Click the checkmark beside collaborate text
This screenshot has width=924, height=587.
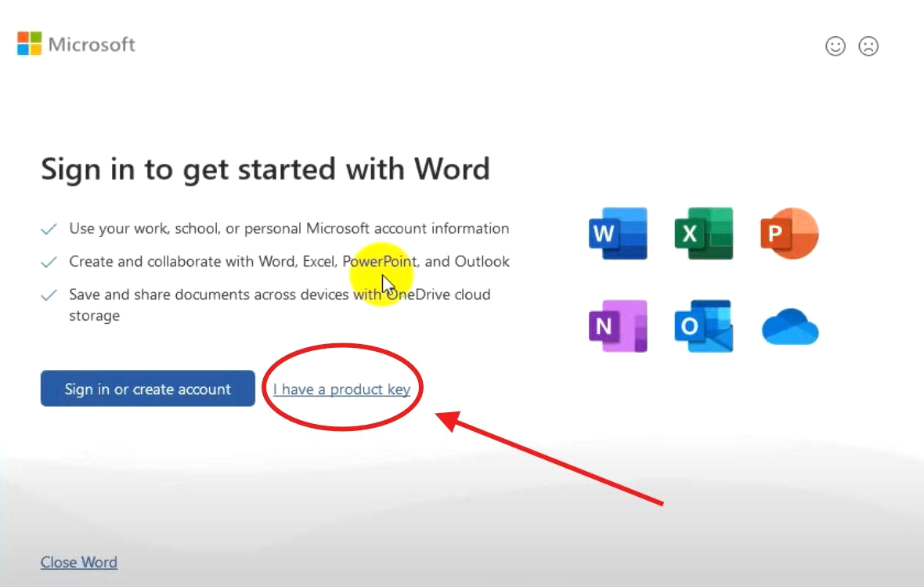tap(49, 260)
